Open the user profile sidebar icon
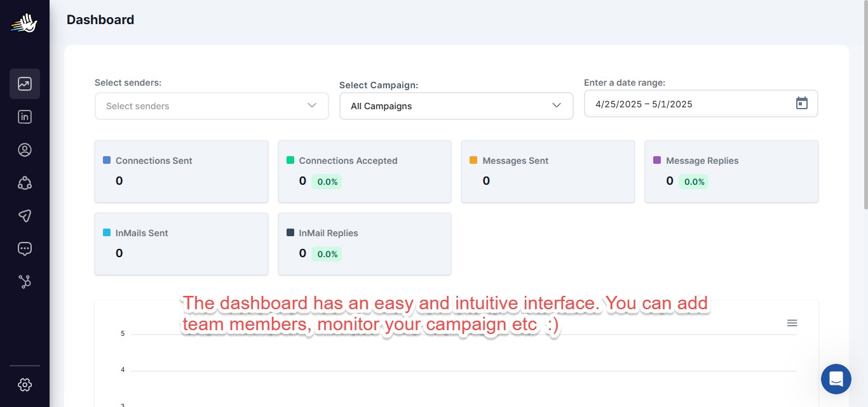 [25, 150]
